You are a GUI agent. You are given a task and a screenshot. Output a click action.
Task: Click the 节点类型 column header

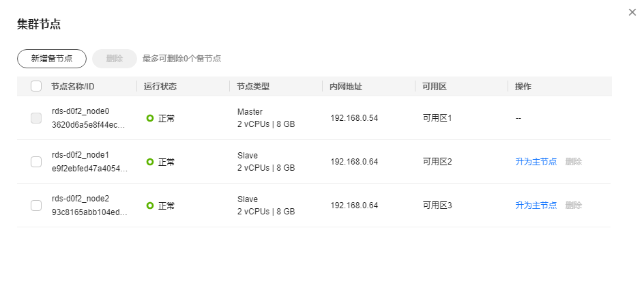point(253,87)
